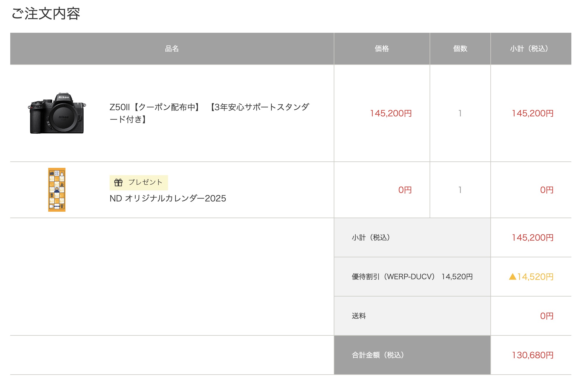588x386 pixels.
Task: Click the Z50II price of 145,200円
Action: click(391, 113)
